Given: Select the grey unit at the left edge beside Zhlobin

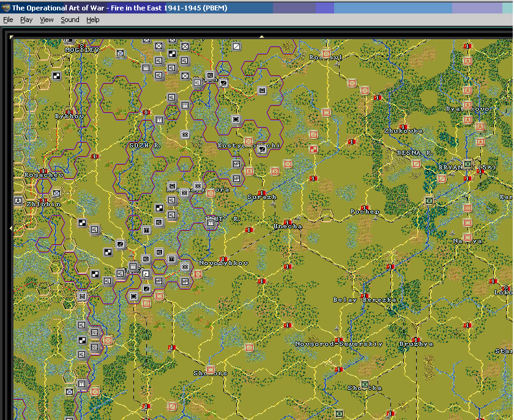Looking at the screenshot, I should click(18, 201).
